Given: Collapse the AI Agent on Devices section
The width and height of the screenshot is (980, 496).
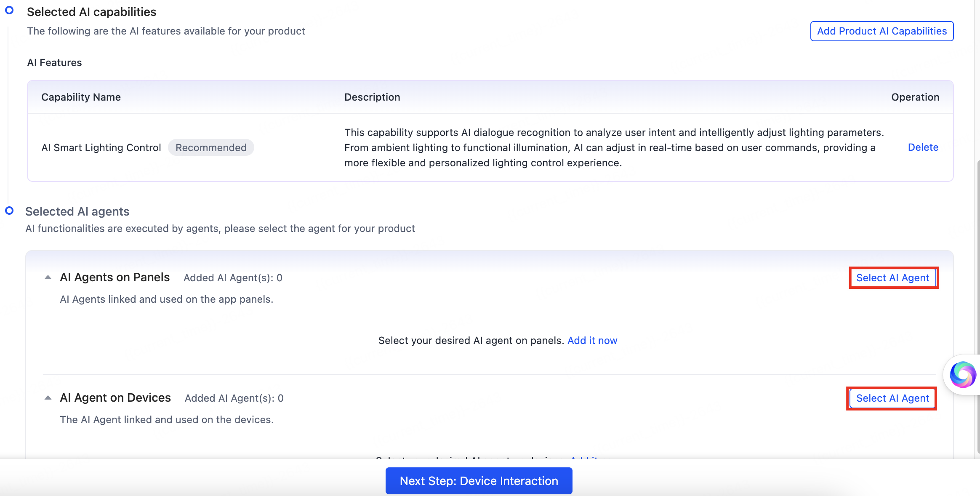Looking at the screenshot, I should pyautogui.click(x=48, y=398).
